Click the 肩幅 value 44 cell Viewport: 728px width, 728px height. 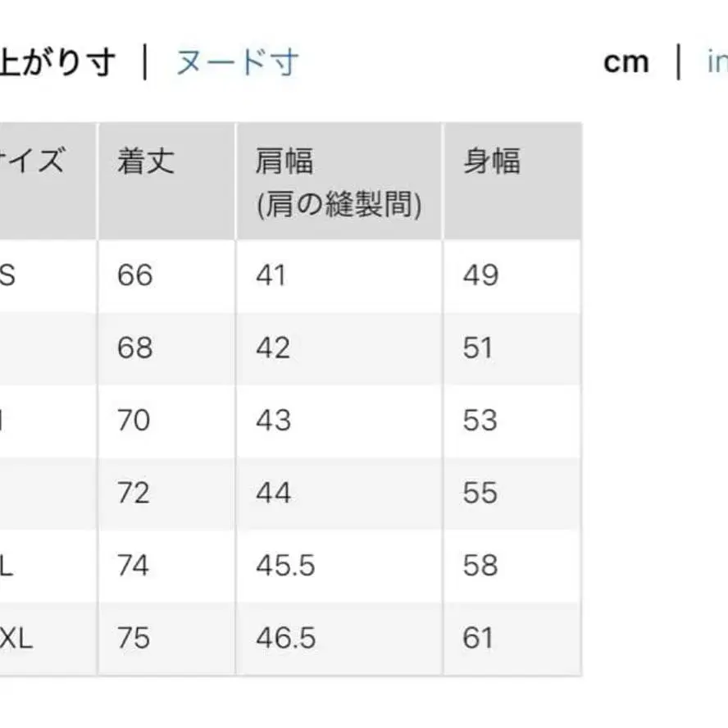point(272,493)
